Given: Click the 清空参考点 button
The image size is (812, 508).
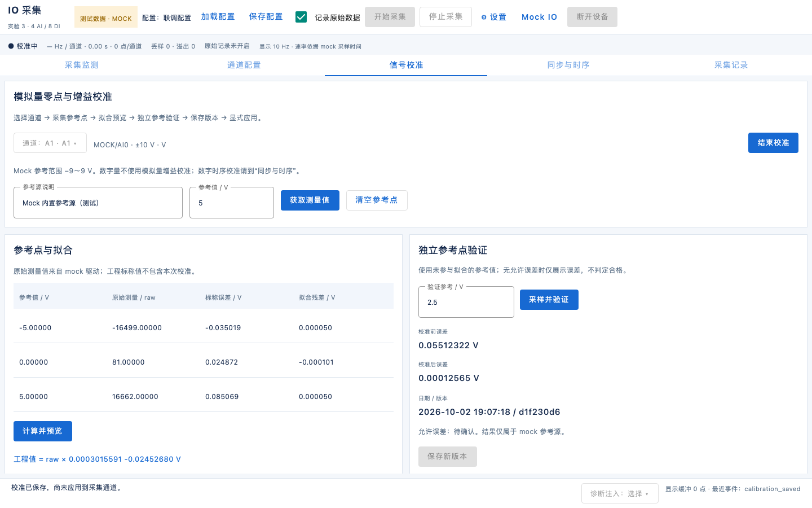Looking at the screenshot, I should point(377,200).
